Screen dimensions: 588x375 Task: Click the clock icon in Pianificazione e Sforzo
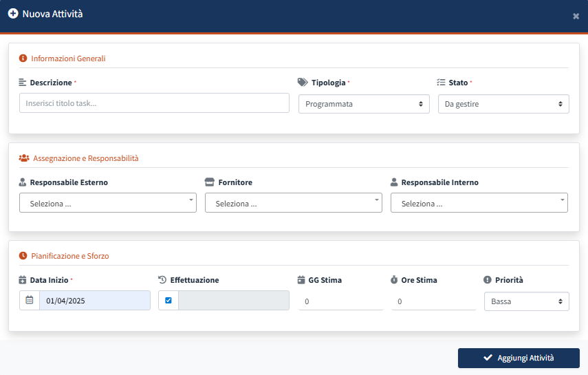[x=23, y=256]
